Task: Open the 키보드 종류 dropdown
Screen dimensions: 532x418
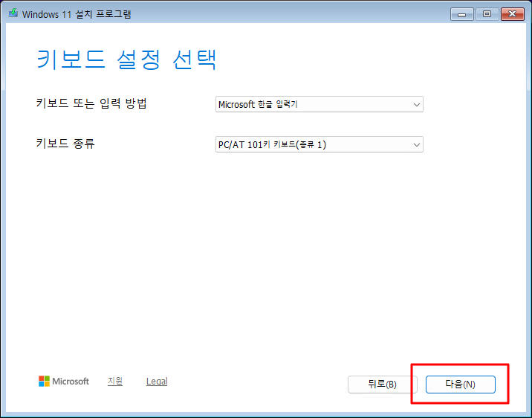Action: 319,144
